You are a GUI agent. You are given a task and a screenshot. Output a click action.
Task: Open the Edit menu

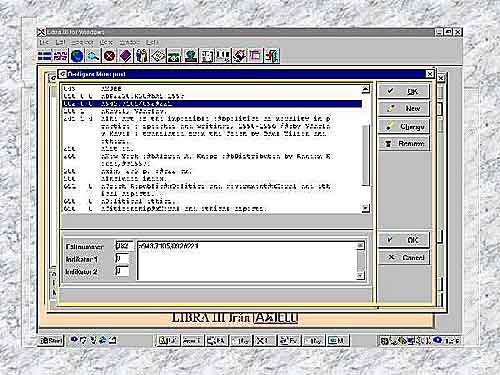(x=60, y=42)
